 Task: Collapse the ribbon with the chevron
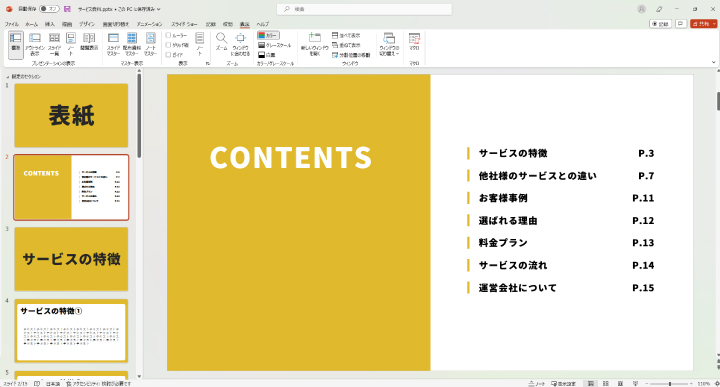click(713, 62)
